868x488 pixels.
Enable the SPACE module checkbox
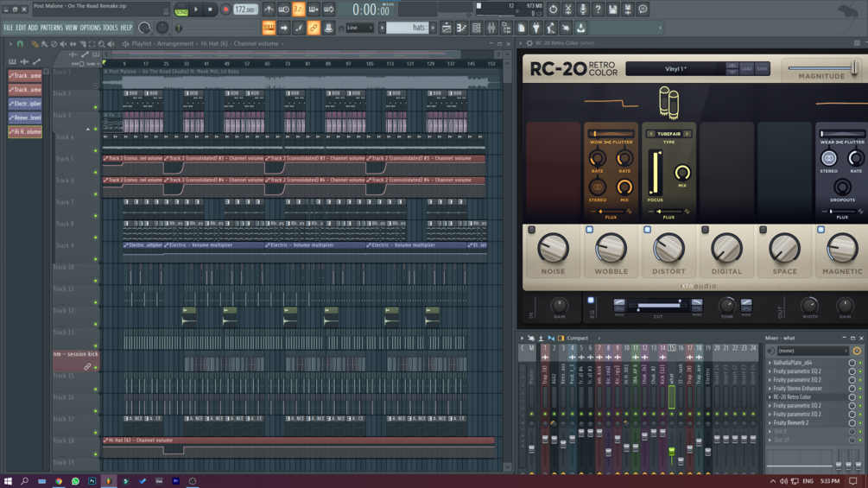coord(763,230)
